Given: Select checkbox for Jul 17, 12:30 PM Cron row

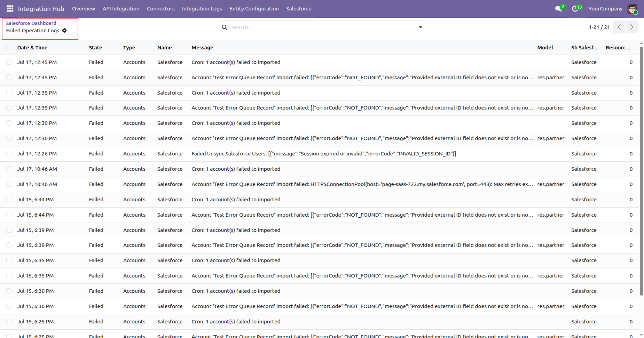Looking at the screenshot, I should [9, 123].
